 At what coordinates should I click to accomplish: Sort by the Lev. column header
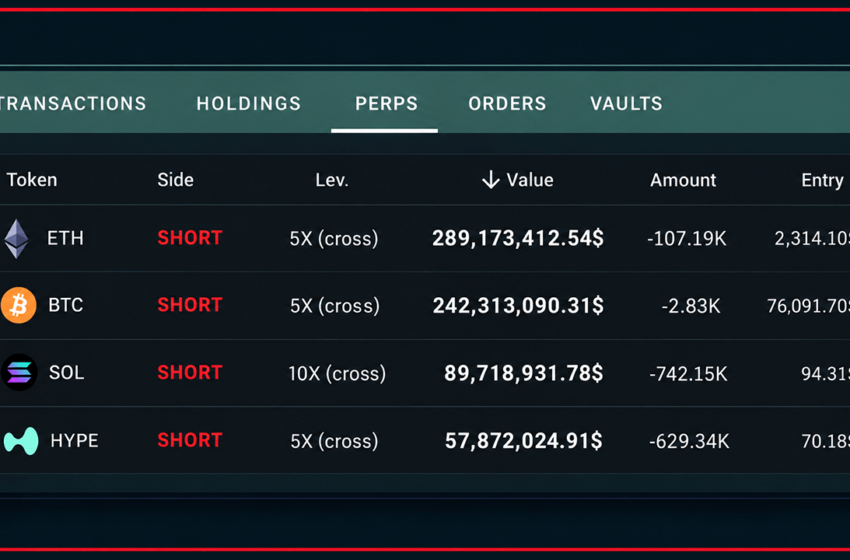pos(332,179)
